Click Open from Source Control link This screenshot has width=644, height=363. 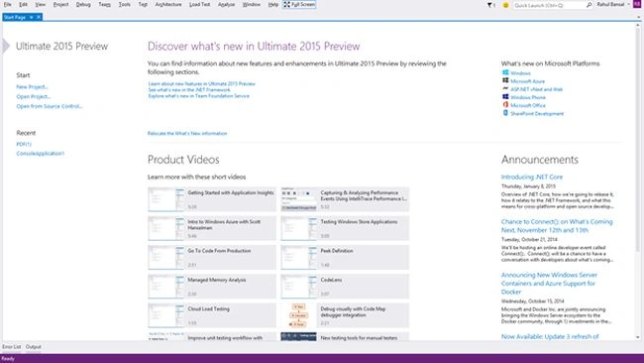point(50,106)
